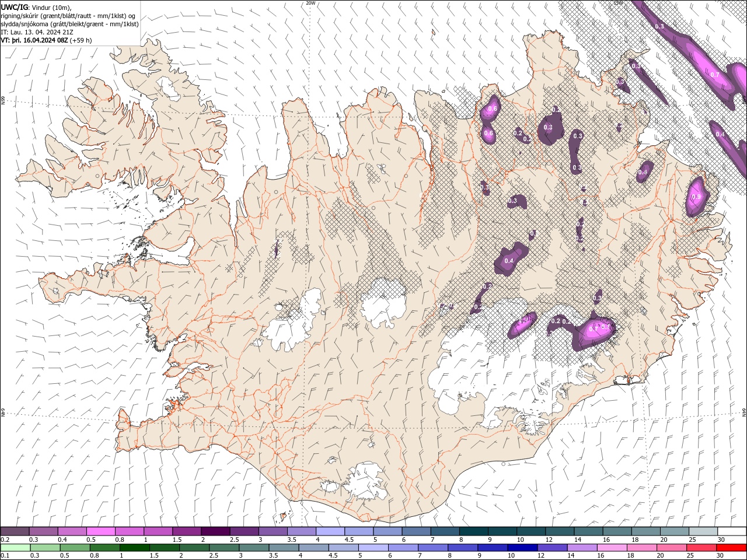747x560 pixels.
Task: Select the dark teal snow-scale swatch labeled 8
Action: pyautogui.click(x=473, y=531)
